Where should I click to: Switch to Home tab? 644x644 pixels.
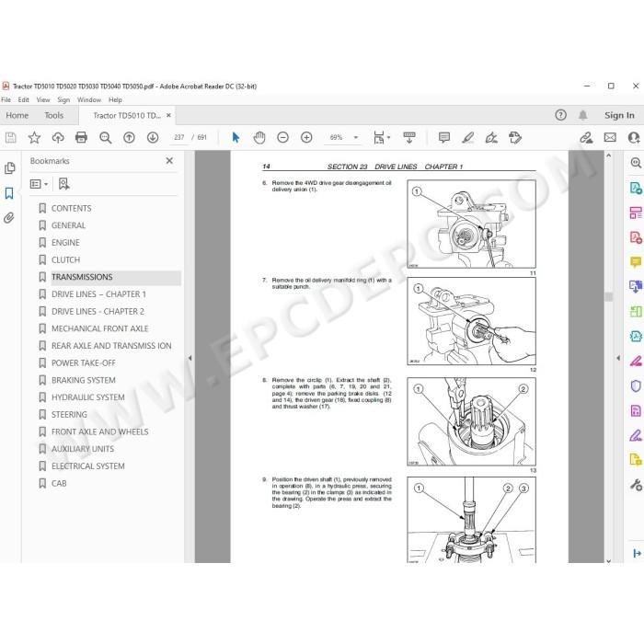pyautogui.click(x=17, y=115)
